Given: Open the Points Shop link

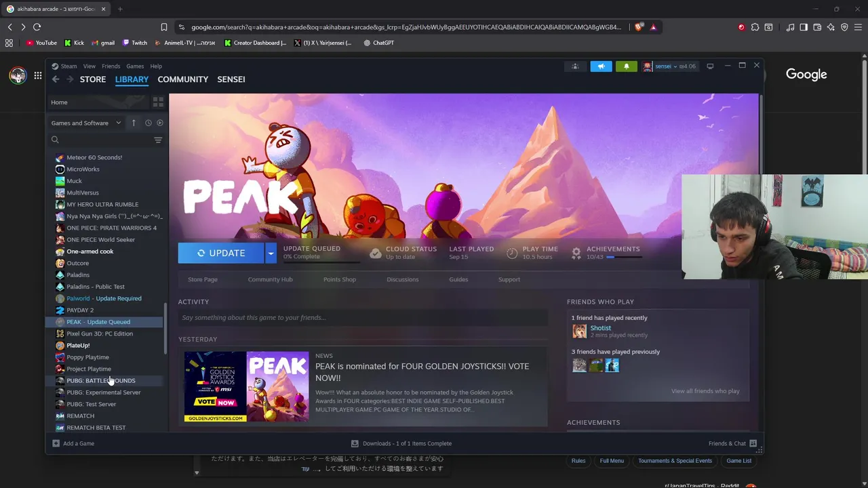Looking at the screenshot, I should point(340,279).
